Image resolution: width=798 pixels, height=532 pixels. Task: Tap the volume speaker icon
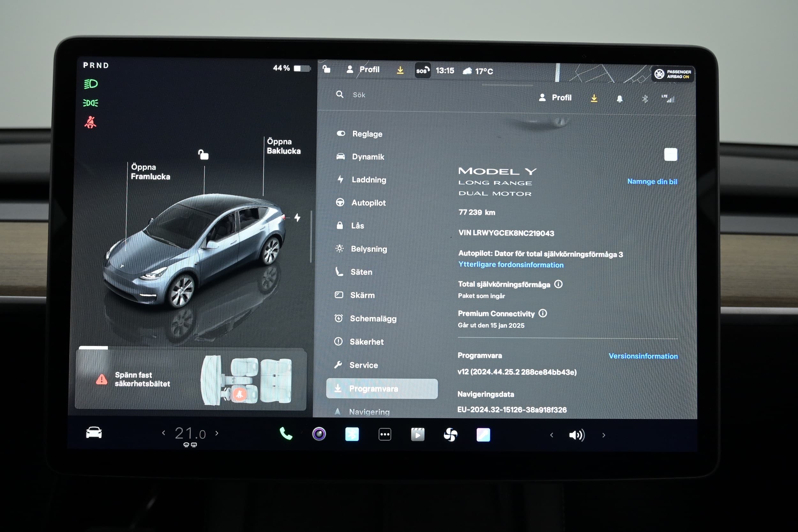click(x=577, y=435)
